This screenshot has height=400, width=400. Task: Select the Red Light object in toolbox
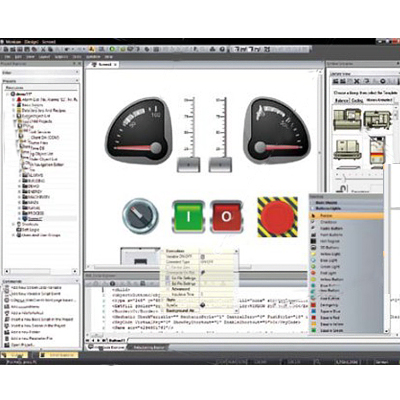346,273
